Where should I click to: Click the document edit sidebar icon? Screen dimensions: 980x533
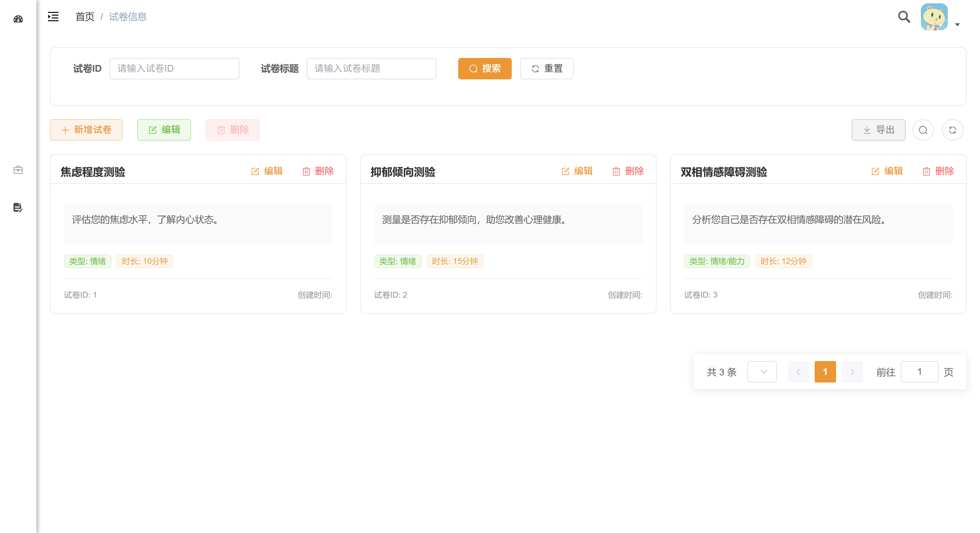(x=18, y=207)
